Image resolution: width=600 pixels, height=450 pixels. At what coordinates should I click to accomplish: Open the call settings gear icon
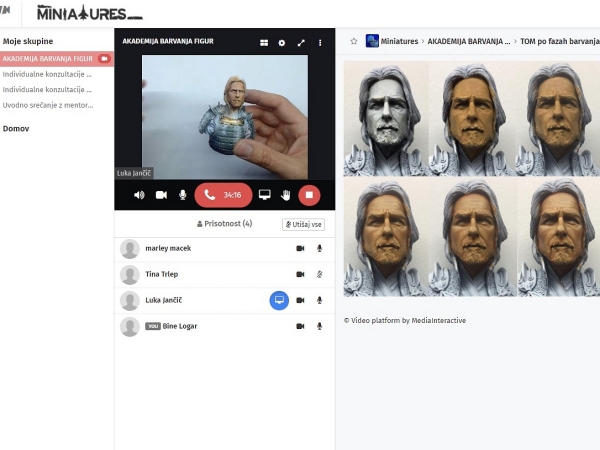282,43
